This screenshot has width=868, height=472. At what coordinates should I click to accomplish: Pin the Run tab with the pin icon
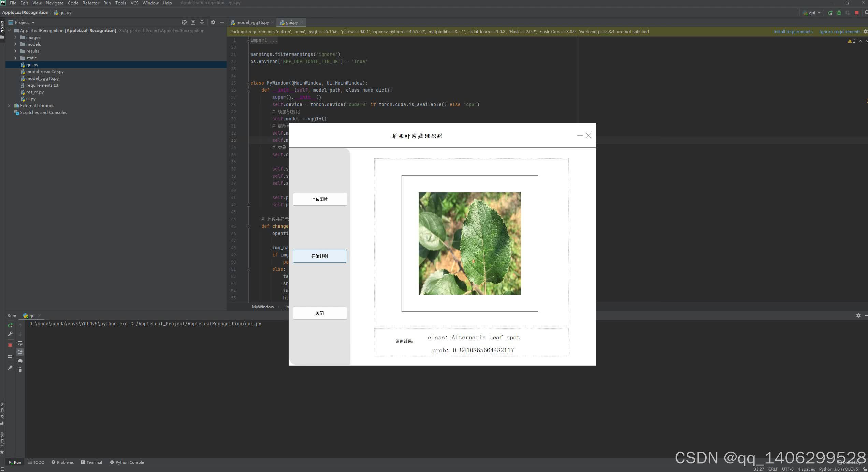(x=10, y=368)
